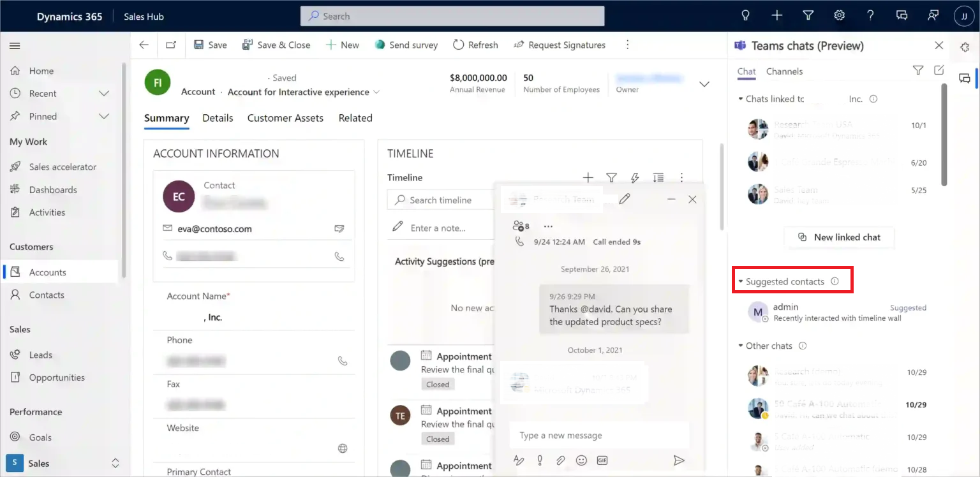
Task: Switch to the Customer Assets tab
Action: pos(285,118)
